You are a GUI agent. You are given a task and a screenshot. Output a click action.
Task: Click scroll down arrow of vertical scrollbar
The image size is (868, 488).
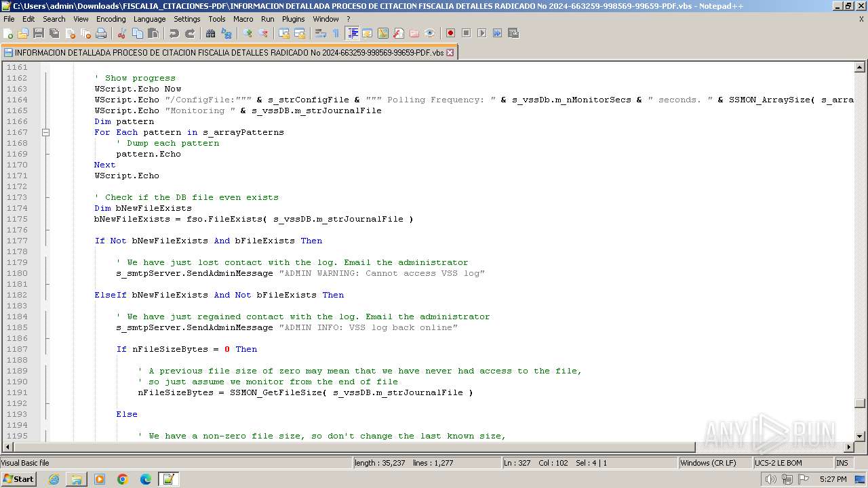[860, 436]
